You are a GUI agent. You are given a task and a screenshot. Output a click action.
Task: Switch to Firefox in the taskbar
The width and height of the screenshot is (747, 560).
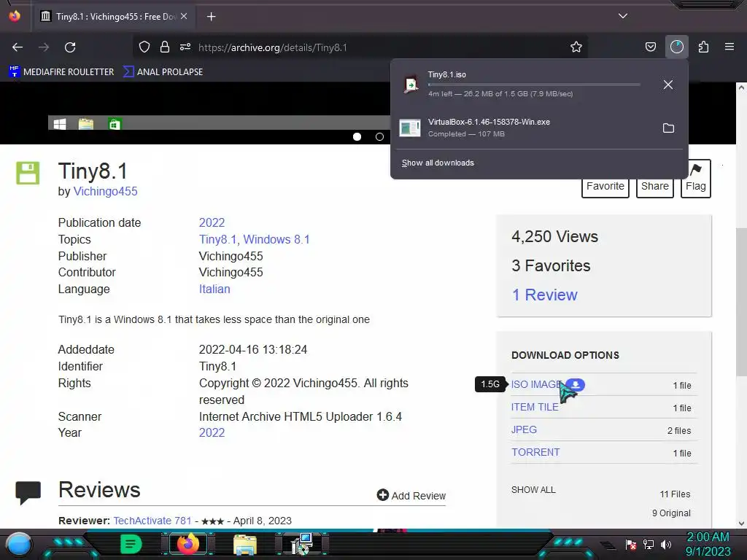pyautogui.click(x=187, y=544)
